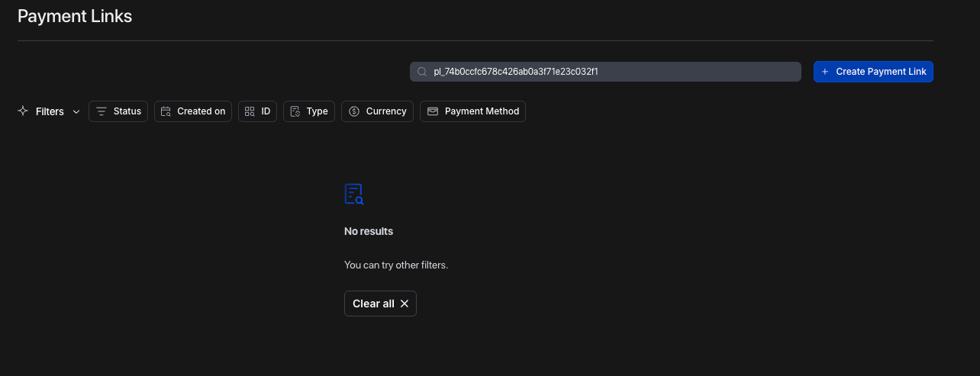Open the Type filter

309,111
